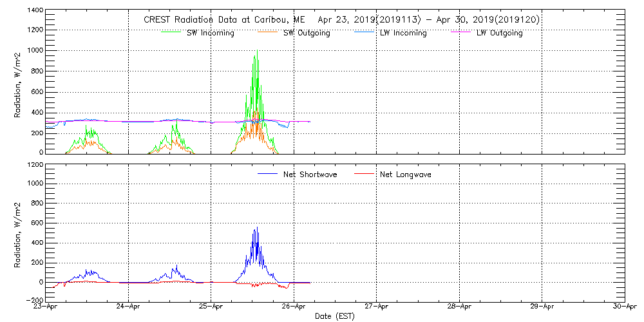Click the blue line beside Net Shortwave
Image resolution: width=644 pixels, height=322 pixels.
(267, 174)
